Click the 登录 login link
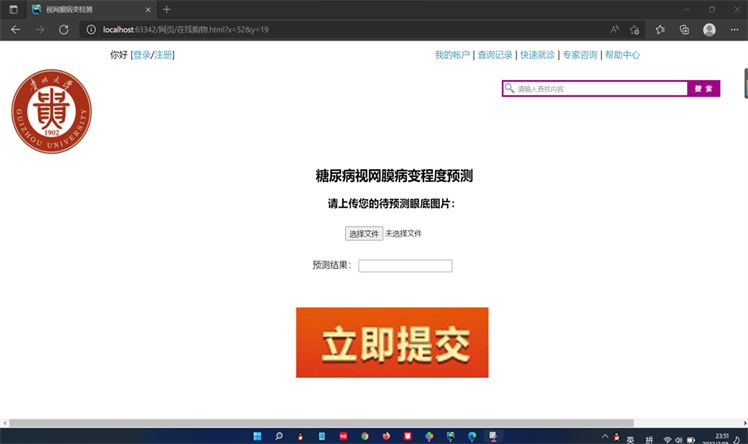 coord(141,55)
